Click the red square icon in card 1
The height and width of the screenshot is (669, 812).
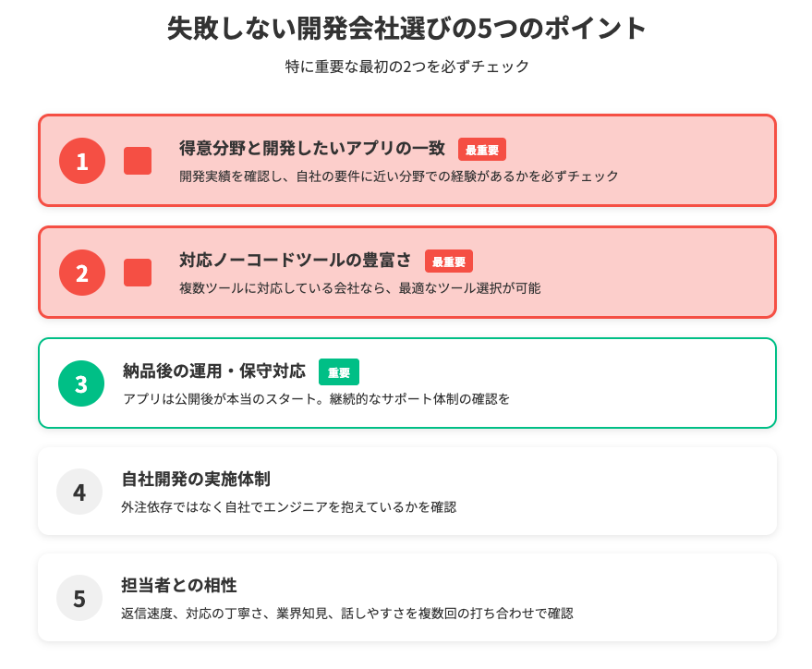(x=138, y=161)
